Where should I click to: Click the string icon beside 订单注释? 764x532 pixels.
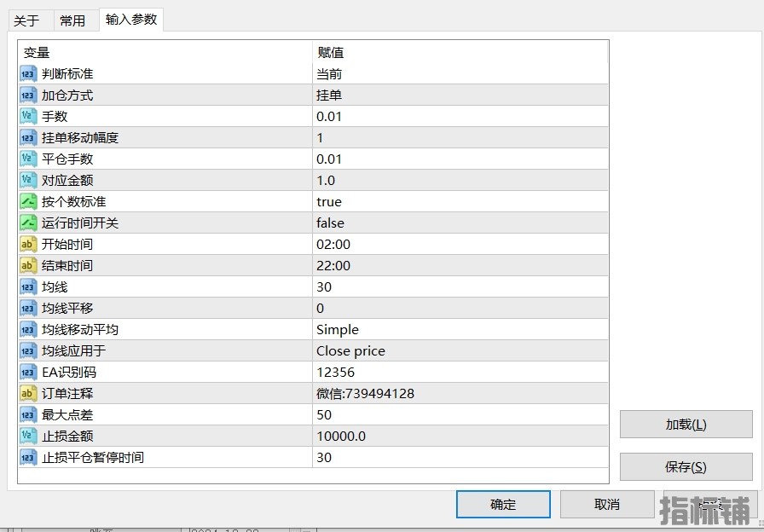[x=27, y=394]
